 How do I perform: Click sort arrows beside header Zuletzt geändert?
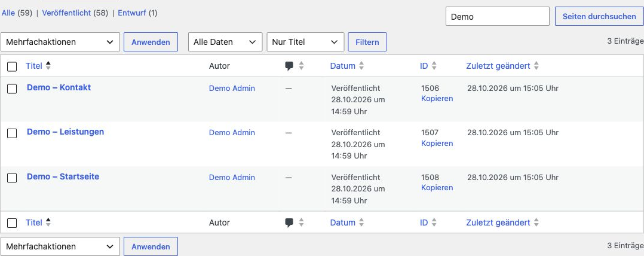(x=536, y=66)
